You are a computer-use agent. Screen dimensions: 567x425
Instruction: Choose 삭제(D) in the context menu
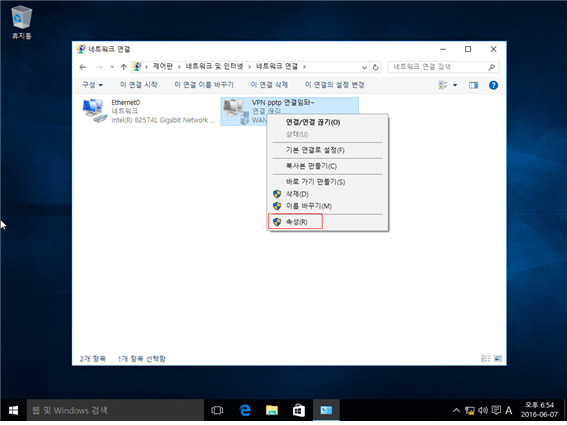click(327, 194)
